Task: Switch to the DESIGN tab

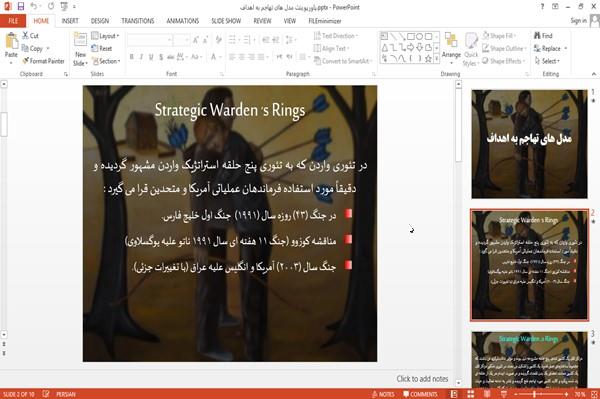Action: coord(100,21)
